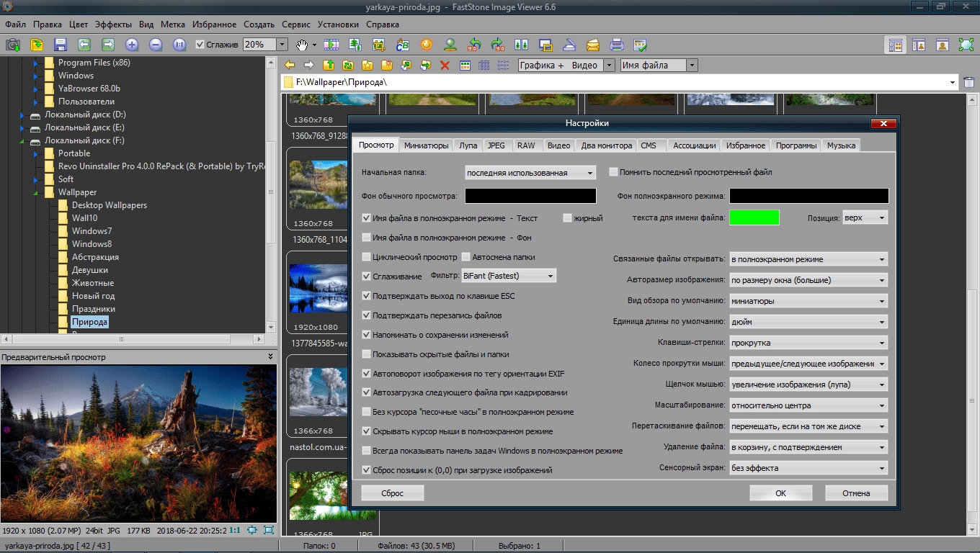
Task: Open the slideshow filmstrip icon
Action: tap(331, 45)
